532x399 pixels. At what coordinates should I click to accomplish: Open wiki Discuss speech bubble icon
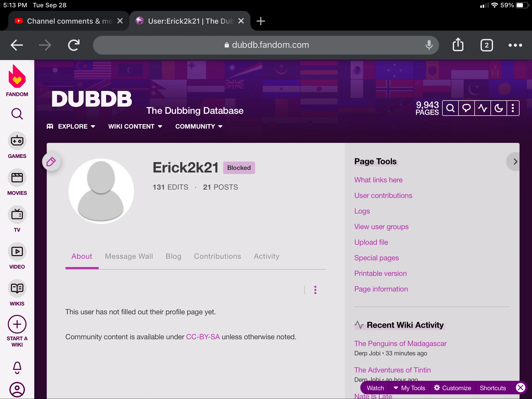point(467,108)
